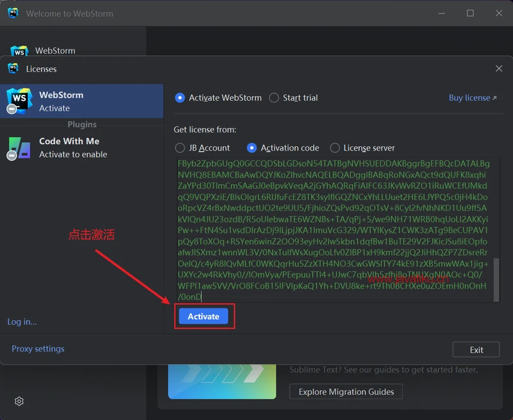
Task: Click the Exit button
Action: 476,349
